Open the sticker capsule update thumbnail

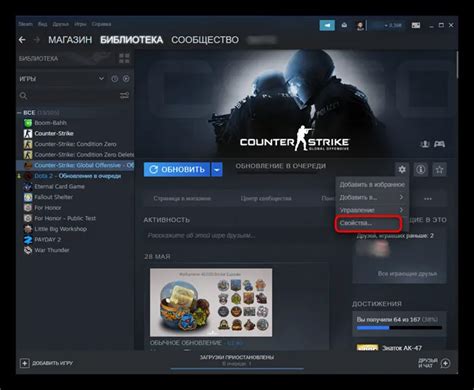211,303
